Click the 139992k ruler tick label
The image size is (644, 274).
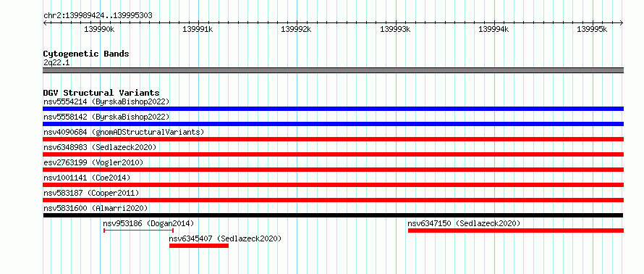(x=296, y=29)
